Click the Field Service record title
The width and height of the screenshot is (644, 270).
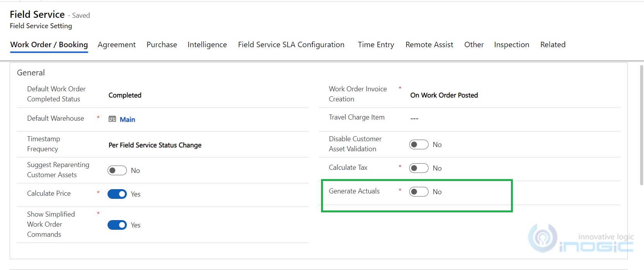click(37, 14)
